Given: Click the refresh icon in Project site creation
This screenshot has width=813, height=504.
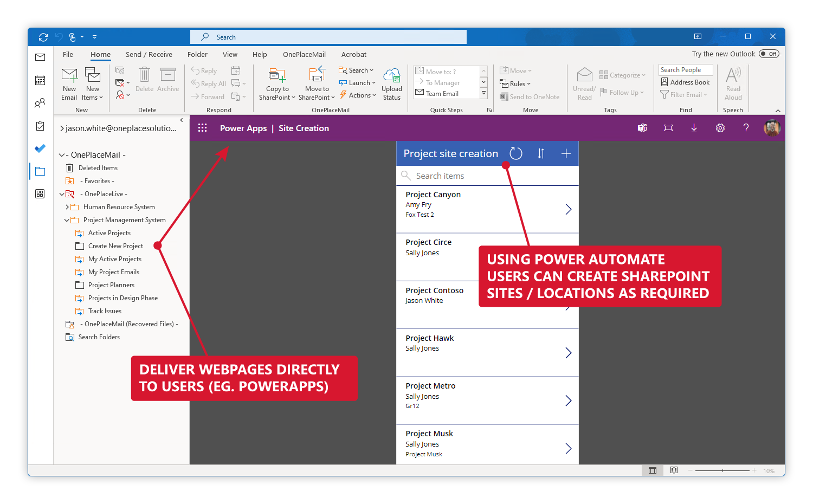Looking at the screenshot, I should pyautogui.click(x=516, y=153).
